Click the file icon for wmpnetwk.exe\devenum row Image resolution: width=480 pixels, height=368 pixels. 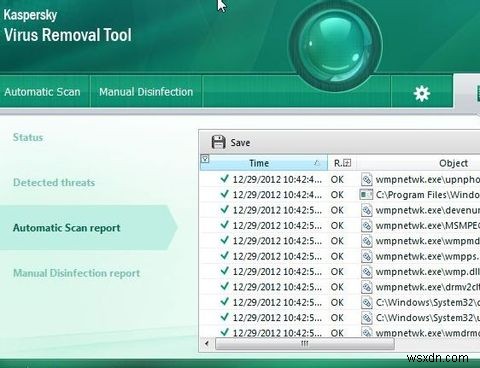[367, 210]
